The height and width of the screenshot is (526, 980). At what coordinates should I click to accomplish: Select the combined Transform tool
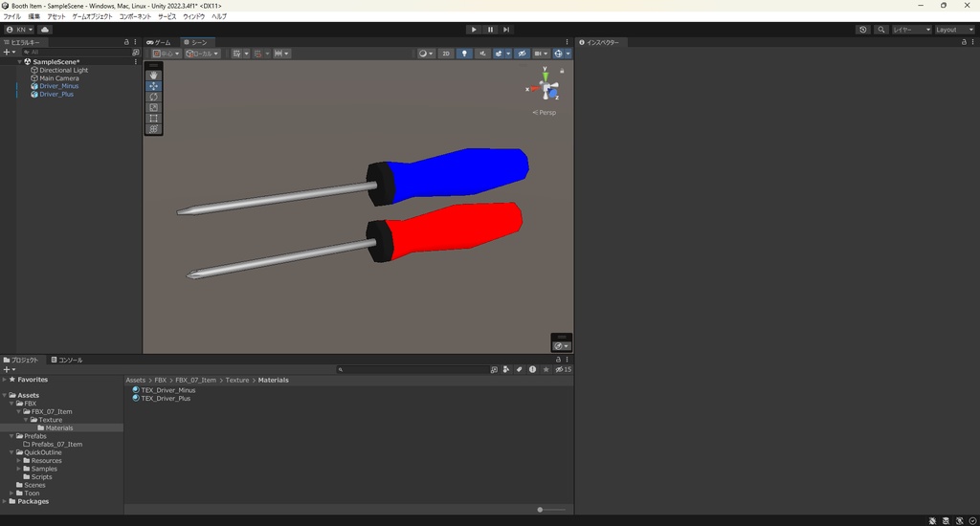pos(153,129)
